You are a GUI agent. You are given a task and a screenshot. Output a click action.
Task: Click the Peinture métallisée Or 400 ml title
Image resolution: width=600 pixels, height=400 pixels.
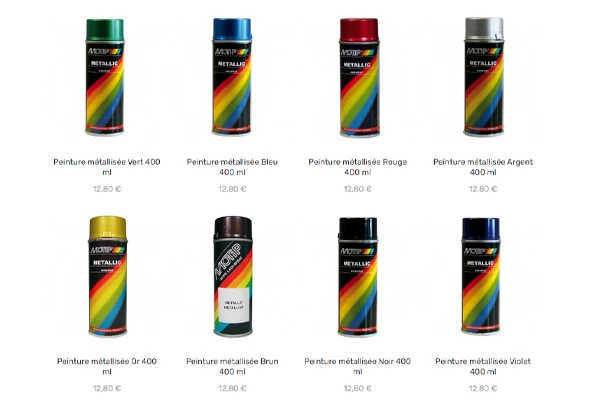tap(107, 366)
